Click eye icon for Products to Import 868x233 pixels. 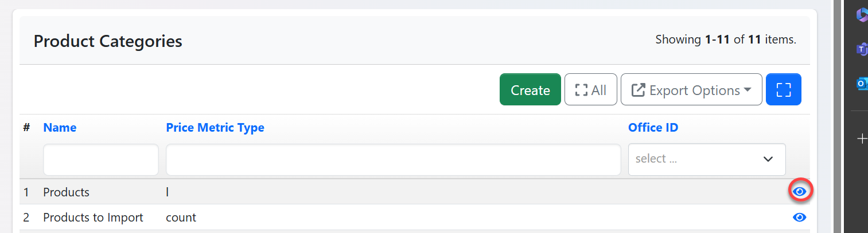point(799,218)
